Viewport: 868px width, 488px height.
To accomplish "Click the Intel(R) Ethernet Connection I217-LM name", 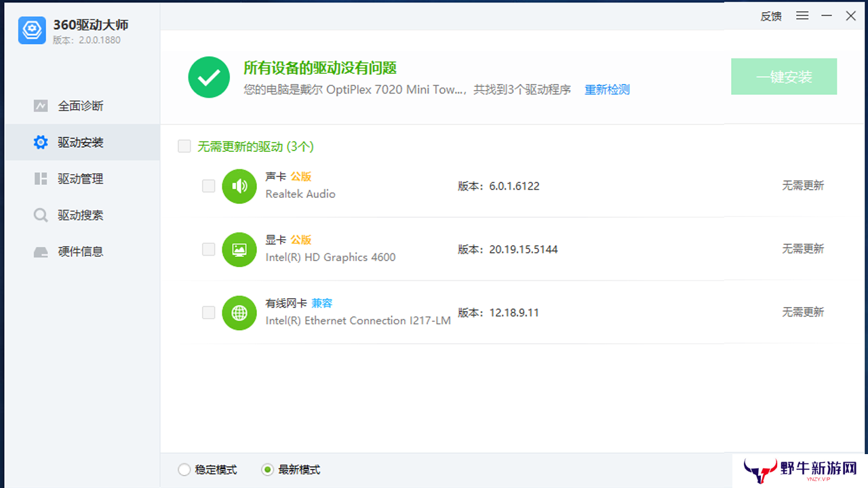I will 358,321.
